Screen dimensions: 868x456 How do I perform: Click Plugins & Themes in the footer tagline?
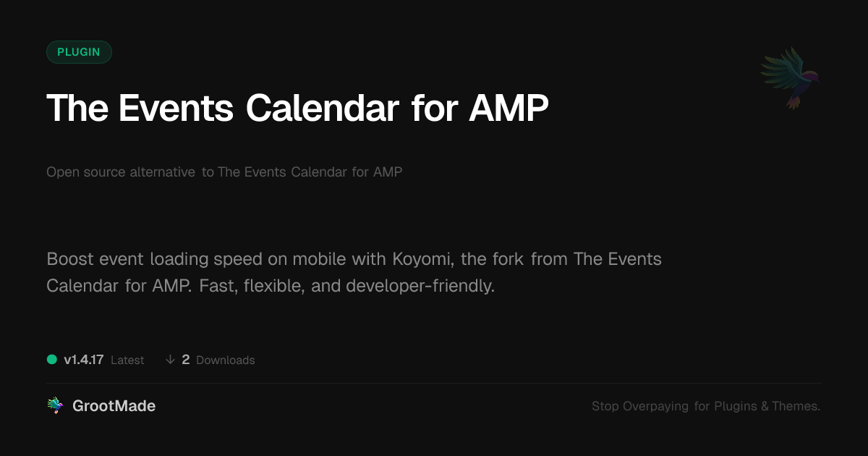point(767,407)
